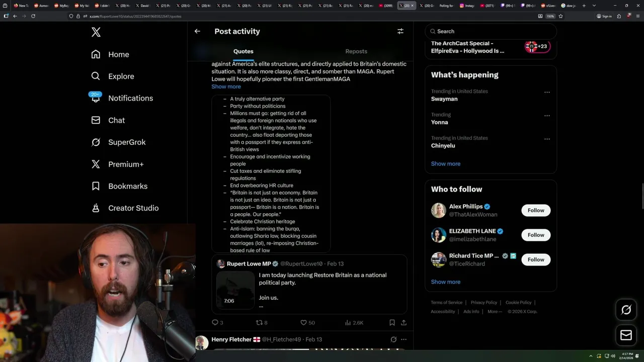Open the post activity filter settings icon
This screenshot has height=362, width=644.
400,31
